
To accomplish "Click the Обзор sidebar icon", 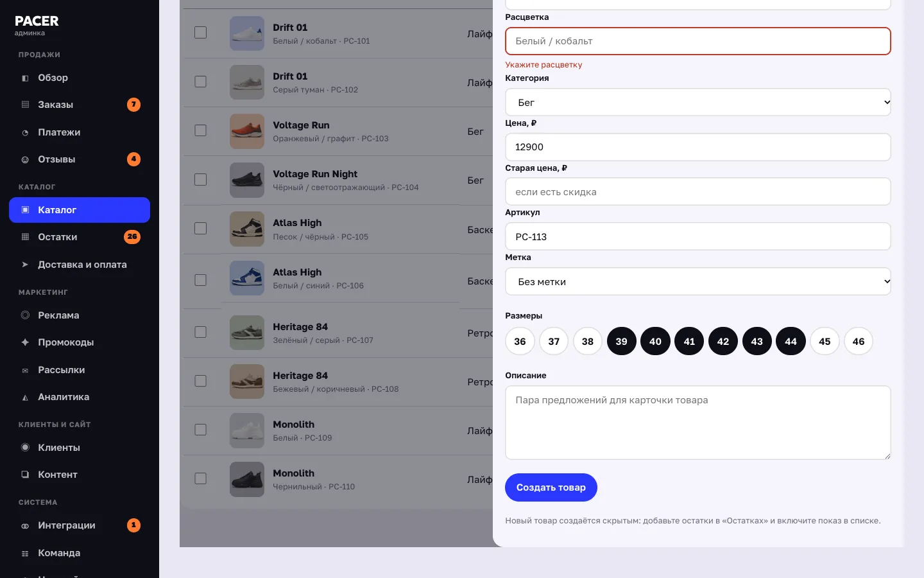I will pyautogui.click(x=25, y=78).
